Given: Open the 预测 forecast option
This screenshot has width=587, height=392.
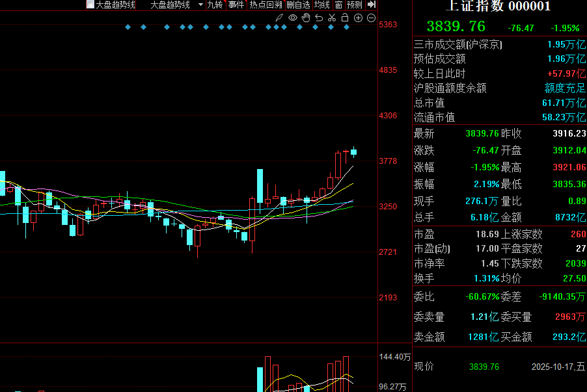Looking at the screenshot, I should point(354,5).
